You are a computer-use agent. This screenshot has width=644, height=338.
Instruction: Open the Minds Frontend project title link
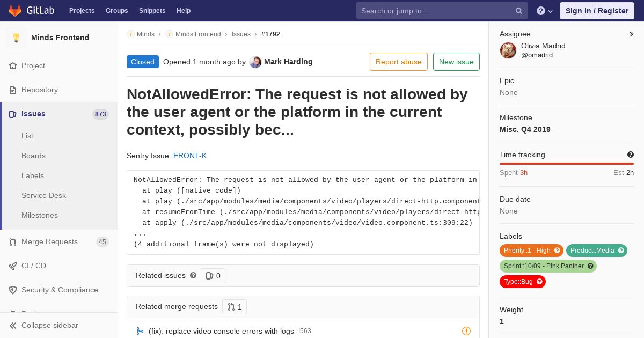click(60, 38)
